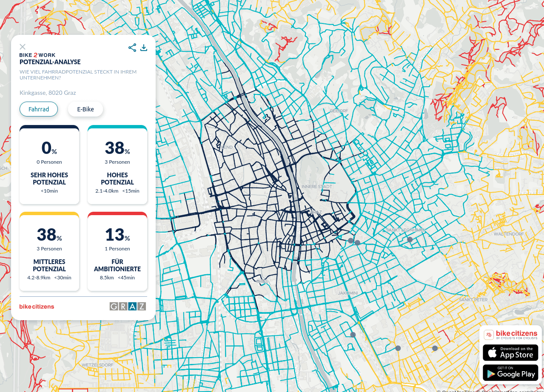This screenshot has width=544, height=392.
Task: Click the Innere Stadt map label
Action: coord(316,187)
